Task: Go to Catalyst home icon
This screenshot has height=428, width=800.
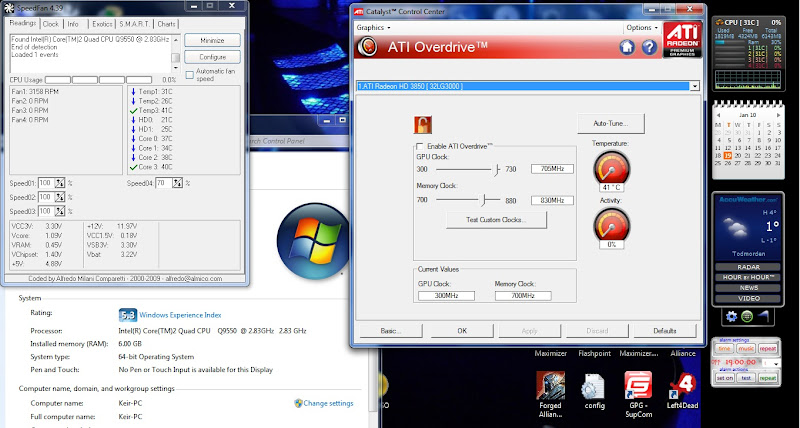Action: tap(627, 47)
